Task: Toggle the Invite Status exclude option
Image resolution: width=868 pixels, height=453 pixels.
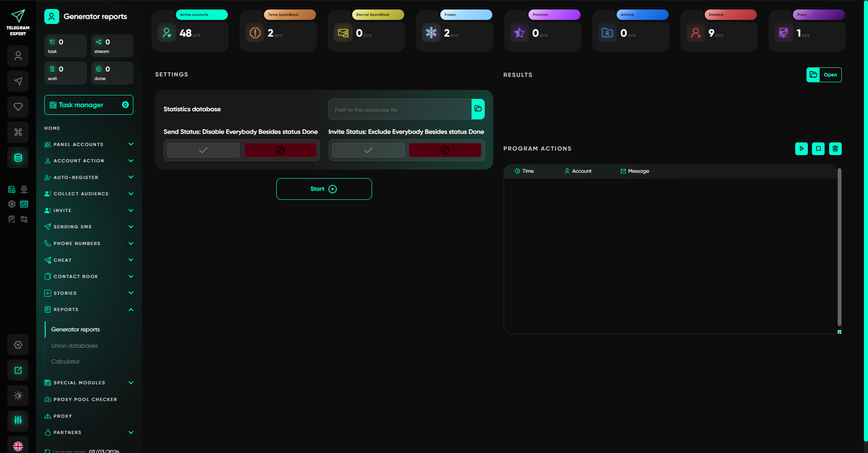Action: (445, 150)
